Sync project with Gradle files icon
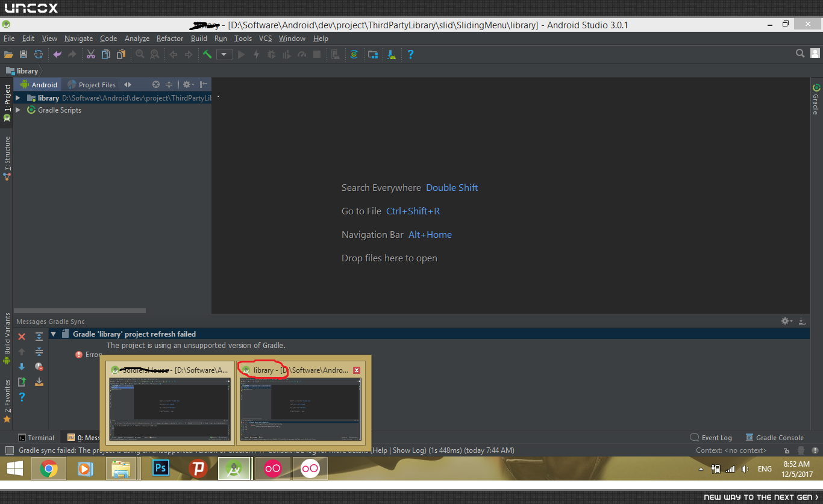Image resolution: width=823 pixels, height=504 pixels. pyautogui.click(x=354, y=54)
